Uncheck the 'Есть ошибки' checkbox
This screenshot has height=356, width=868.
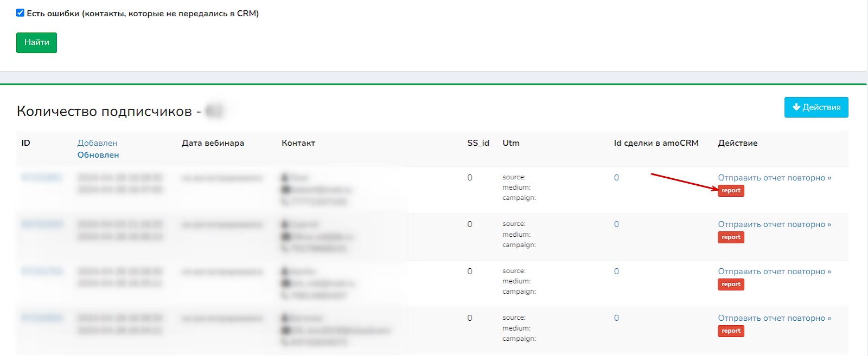(20, 13)
